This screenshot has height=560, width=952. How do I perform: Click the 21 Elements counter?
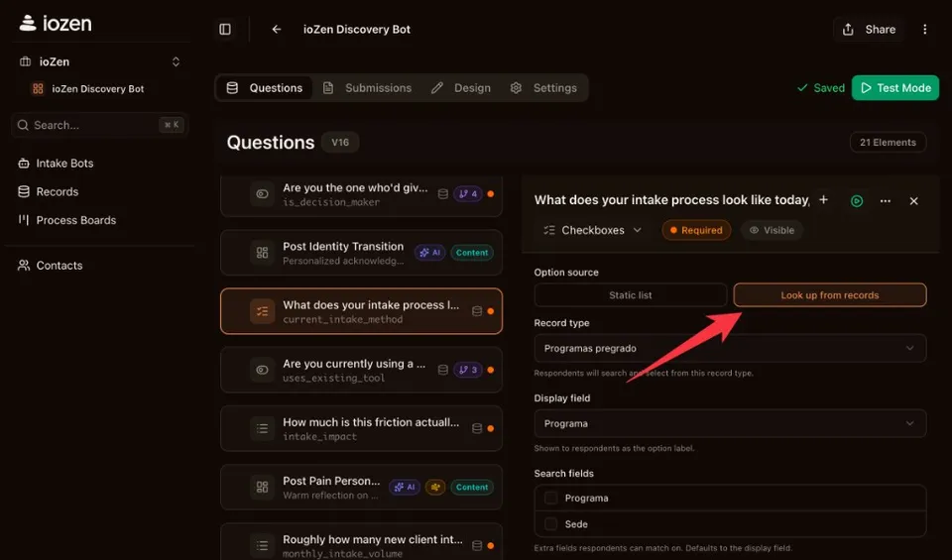(x=888, y=143)
